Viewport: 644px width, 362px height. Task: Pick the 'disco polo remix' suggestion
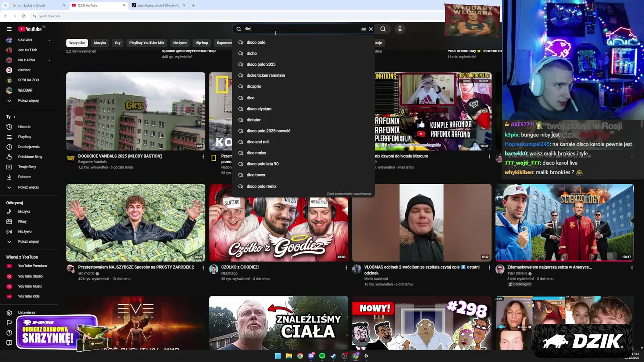pos(304,186)
